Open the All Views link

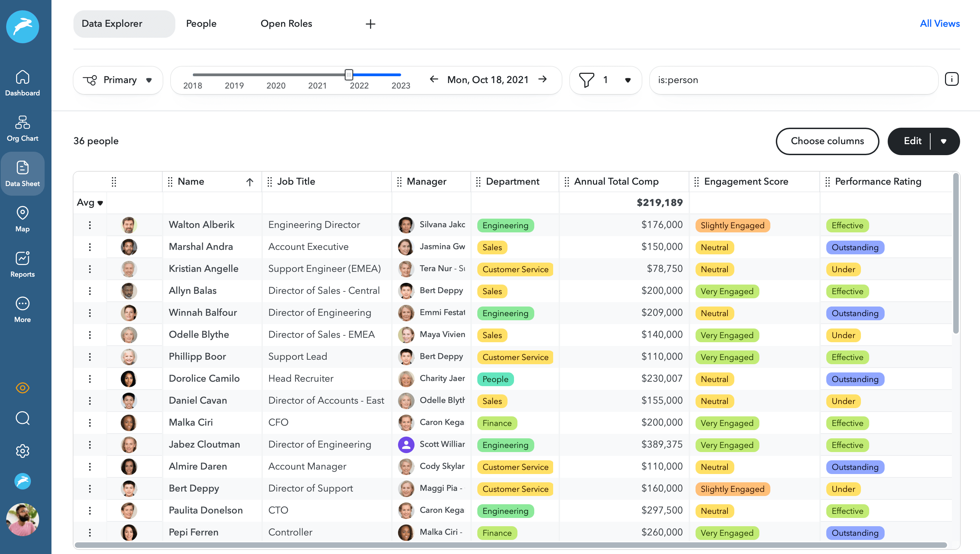(x=939, y=24)
